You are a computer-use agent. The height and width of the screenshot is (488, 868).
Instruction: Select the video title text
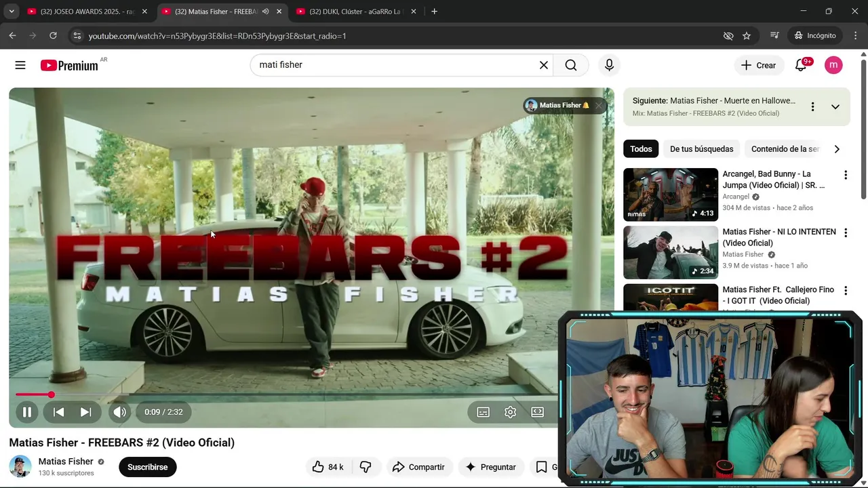pos(122,443)
